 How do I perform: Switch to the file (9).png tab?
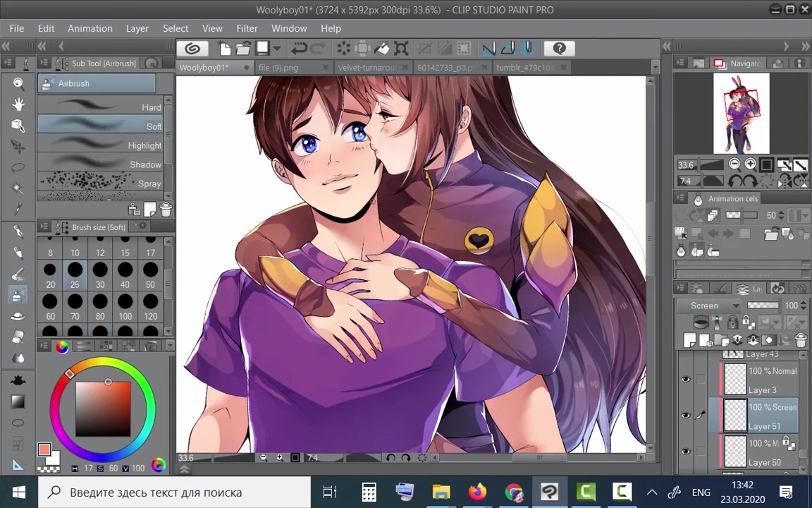click(278, 67)
